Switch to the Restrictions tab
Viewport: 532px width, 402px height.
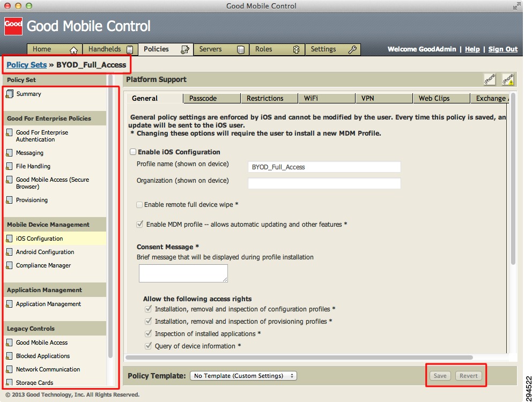click(269, 99)
